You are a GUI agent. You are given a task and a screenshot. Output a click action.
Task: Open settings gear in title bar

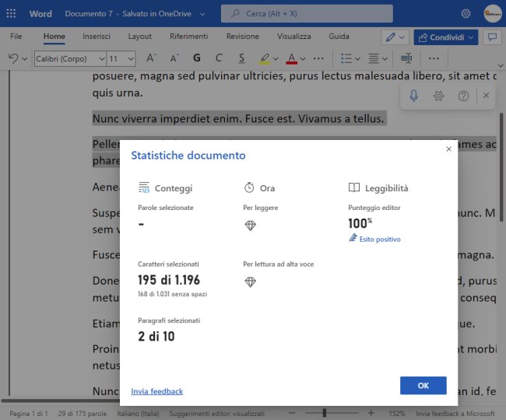point(466,13)
